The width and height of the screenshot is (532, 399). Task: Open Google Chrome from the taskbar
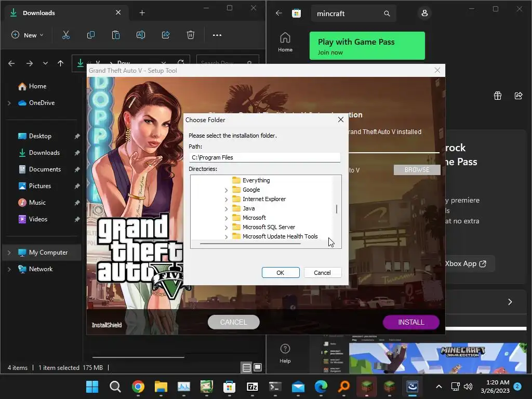(x=138, y=387)
